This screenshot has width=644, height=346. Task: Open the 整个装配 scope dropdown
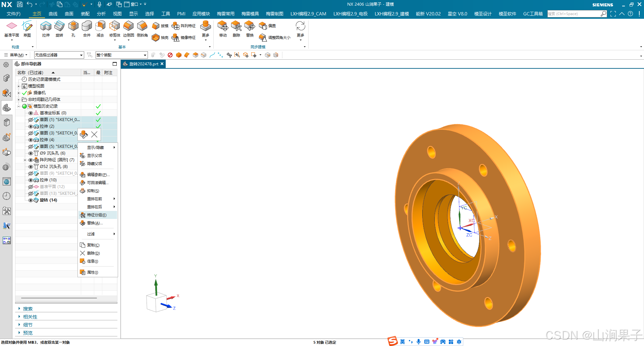tap(121, 55)
